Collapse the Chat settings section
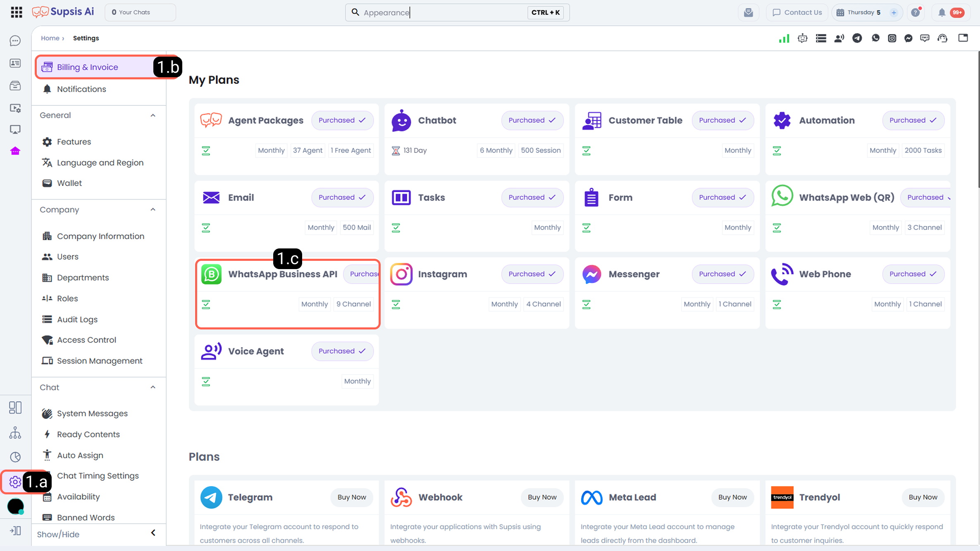980x551 pixels. 153,387
